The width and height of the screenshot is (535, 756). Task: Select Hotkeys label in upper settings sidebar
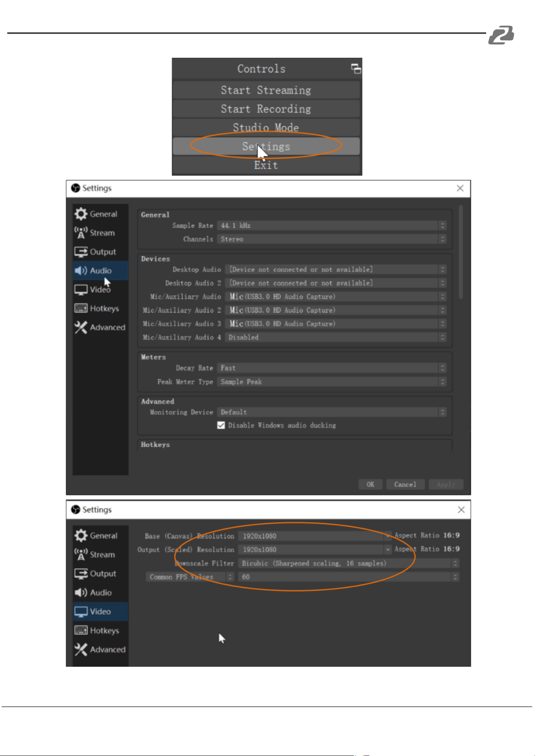point(105,309)
